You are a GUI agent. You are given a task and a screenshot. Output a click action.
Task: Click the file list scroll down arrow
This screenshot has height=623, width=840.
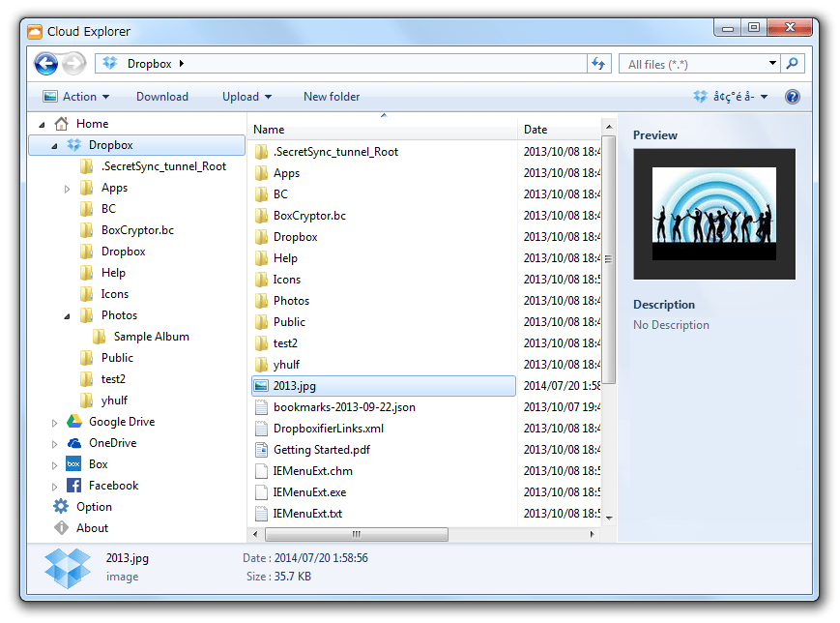coord(609,518)
